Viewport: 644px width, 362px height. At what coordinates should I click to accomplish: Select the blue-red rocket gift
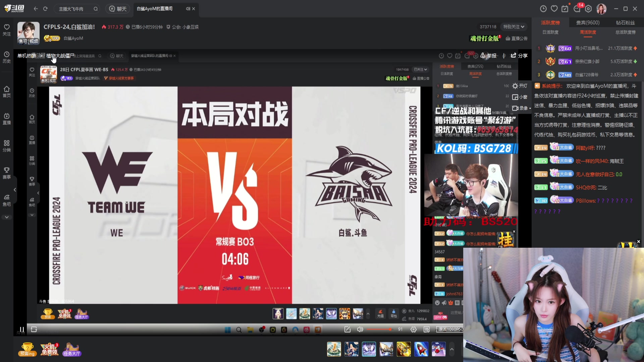point(421,349)
